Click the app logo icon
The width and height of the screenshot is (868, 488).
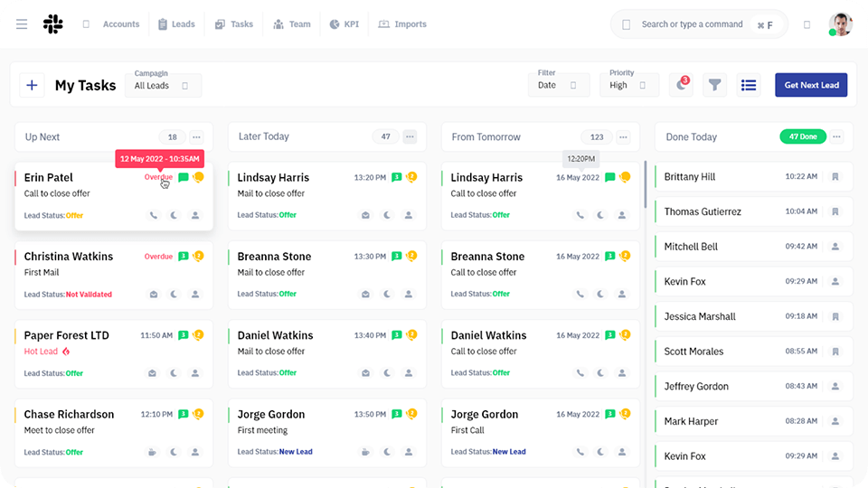pos(53,23)
